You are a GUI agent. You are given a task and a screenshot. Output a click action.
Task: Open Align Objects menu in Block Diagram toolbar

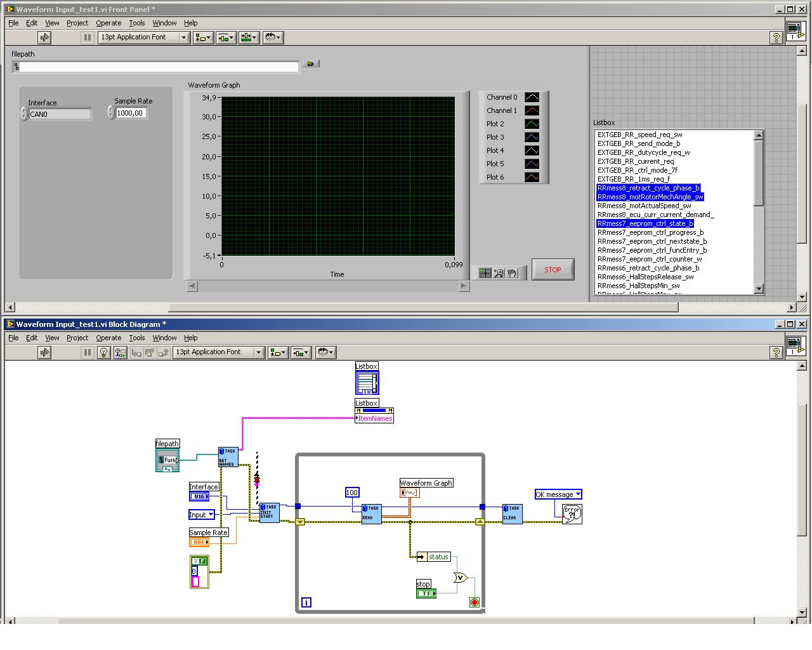[278, 352]
